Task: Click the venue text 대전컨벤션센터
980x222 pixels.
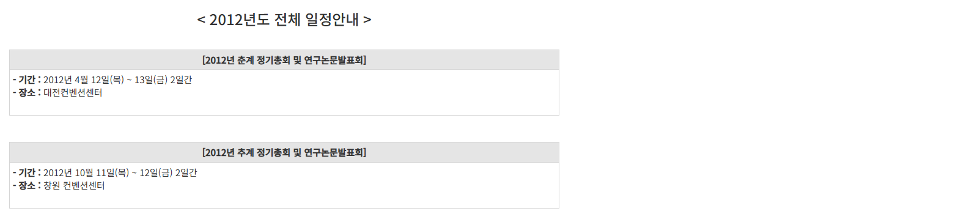Action: pyautogui.click(x=73, y=92)
